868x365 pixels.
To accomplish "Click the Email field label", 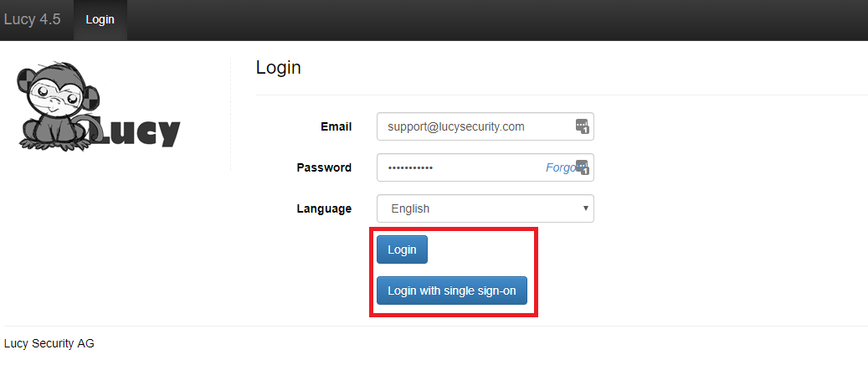I will click(336, 127).
